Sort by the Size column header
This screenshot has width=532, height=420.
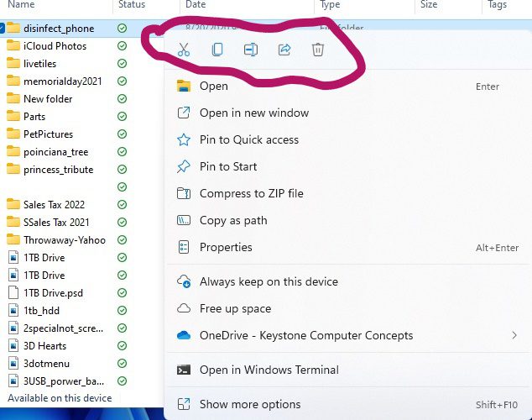click(429, 4)
